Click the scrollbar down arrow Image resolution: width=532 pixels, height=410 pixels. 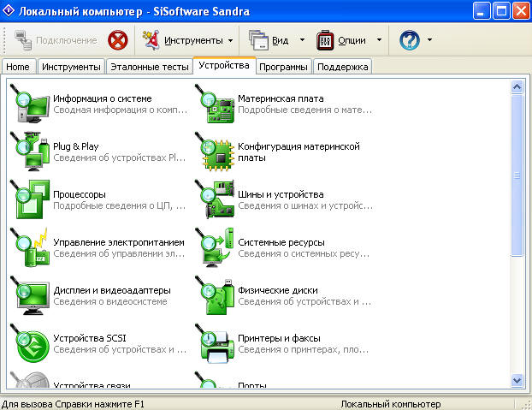(517, 380)
